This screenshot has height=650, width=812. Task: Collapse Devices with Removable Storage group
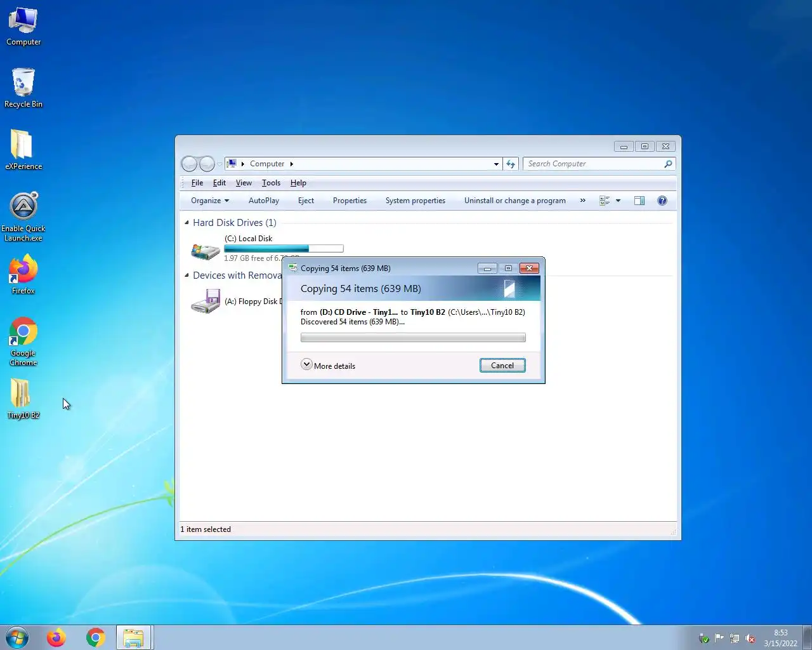coord(187,275)
